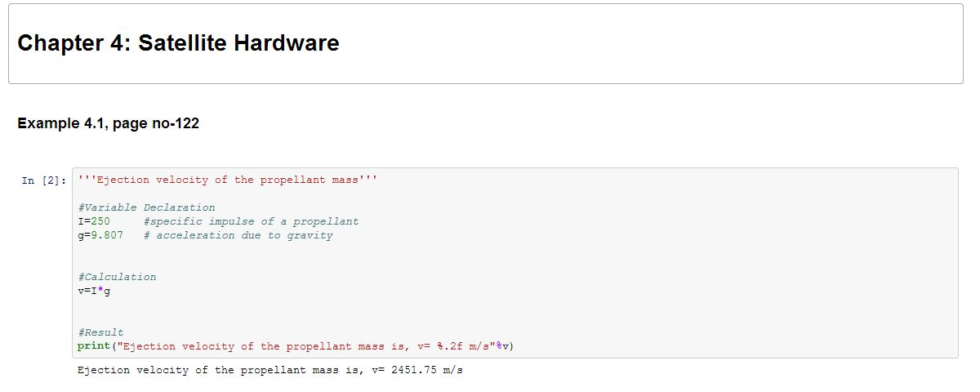Viewport: 980px width, 392px height.
Task: Click the "#specific impulse of a propellant" comment
Action: (251, 221)
